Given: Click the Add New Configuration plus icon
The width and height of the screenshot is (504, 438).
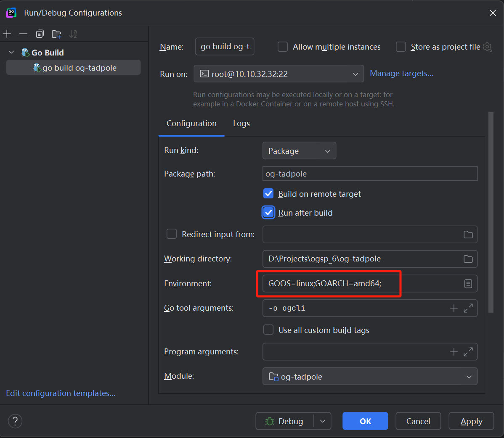Looking at the screenshot, I should click(7, 34).
